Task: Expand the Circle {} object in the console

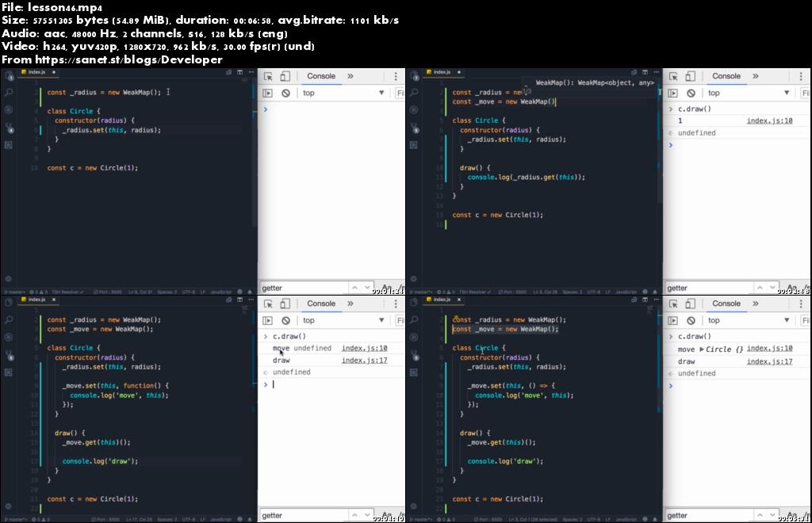Action: click(x=702, y=349)
